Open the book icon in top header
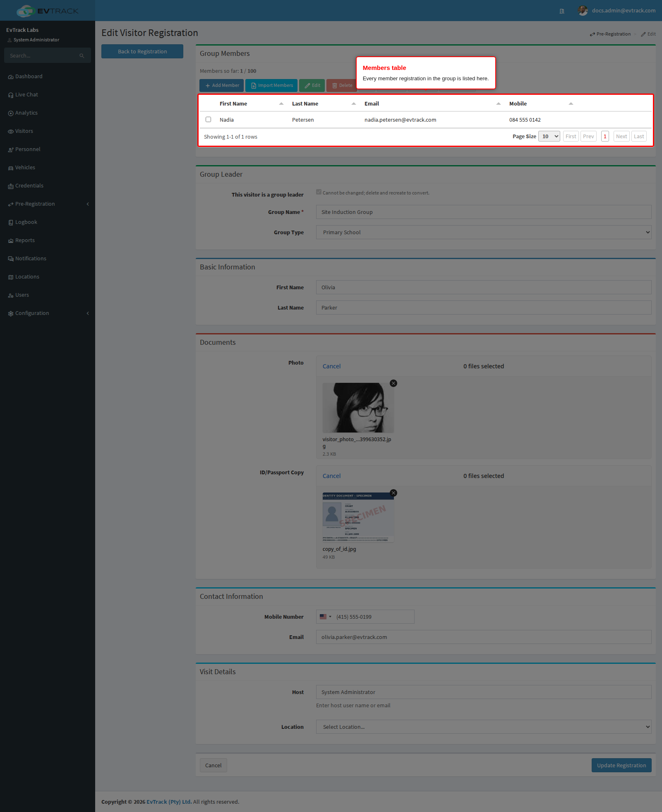This screenshot has height=812, width=662. [x=562, y=11]
